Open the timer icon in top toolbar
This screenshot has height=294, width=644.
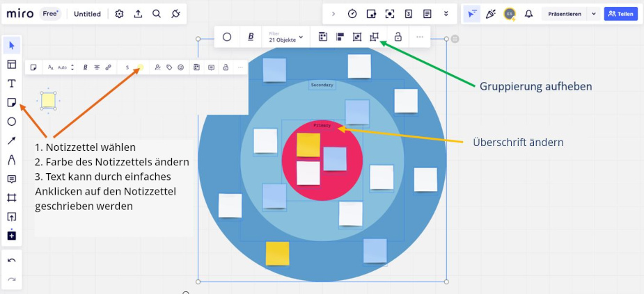click(x=352, y=14)
